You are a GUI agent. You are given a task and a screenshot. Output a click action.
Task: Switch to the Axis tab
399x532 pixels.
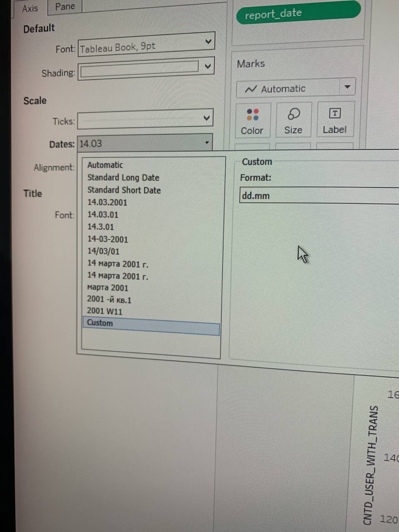[x=30, y=8]
